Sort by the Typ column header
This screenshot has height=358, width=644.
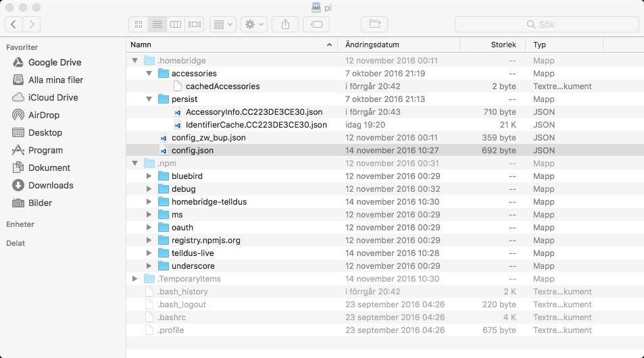coord(564,45)
